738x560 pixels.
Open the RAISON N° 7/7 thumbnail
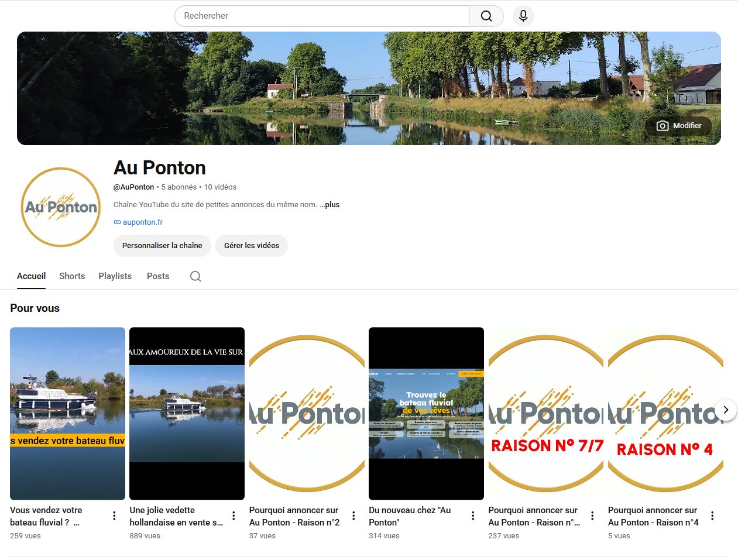(546, 413)
